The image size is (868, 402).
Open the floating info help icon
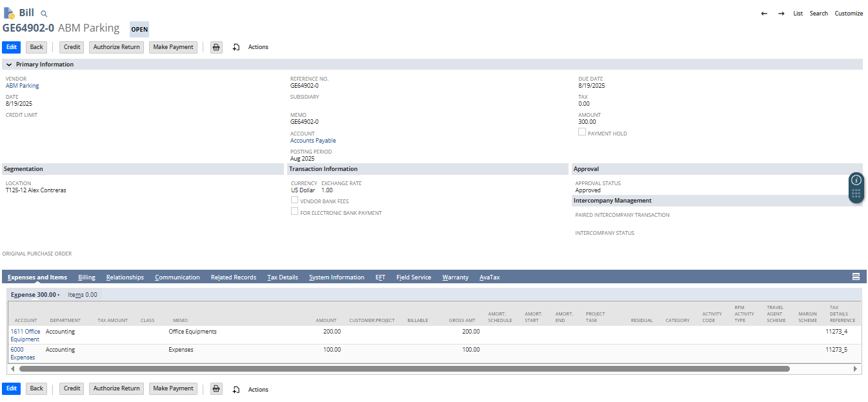(856, 180)
